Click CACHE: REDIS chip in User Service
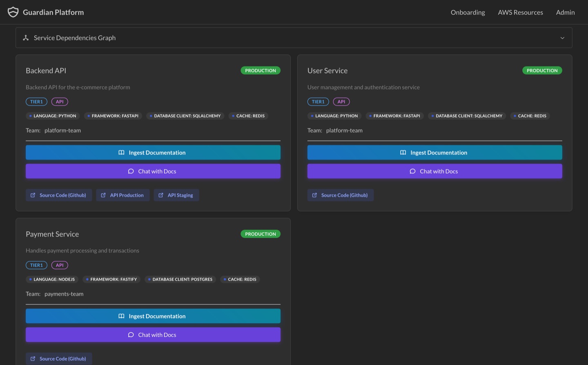This screenshot has width=588, height=365. pos(530,116)
